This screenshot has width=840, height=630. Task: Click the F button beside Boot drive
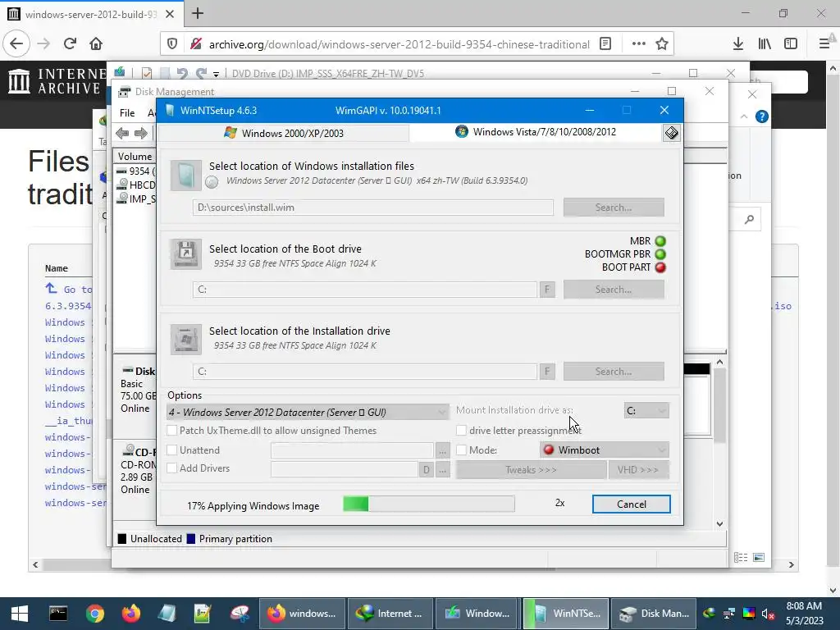coord(547,290)
